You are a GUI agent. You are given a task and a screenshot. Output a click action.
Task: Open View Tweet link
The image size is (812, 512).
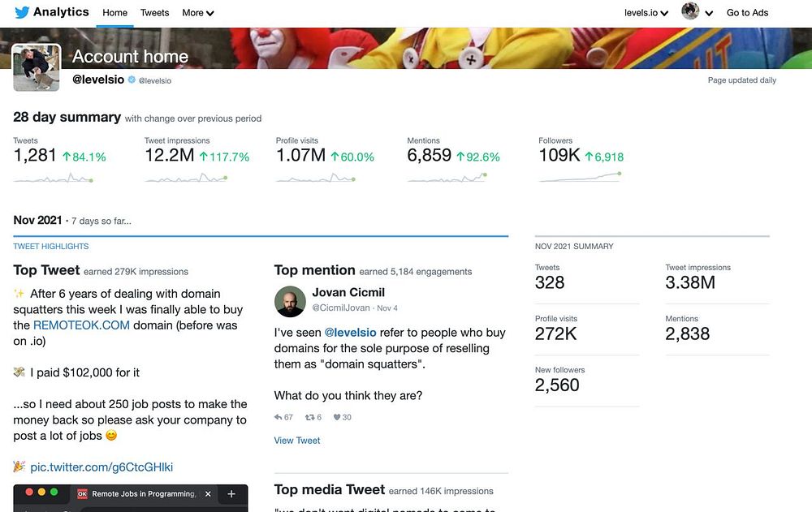296,441
